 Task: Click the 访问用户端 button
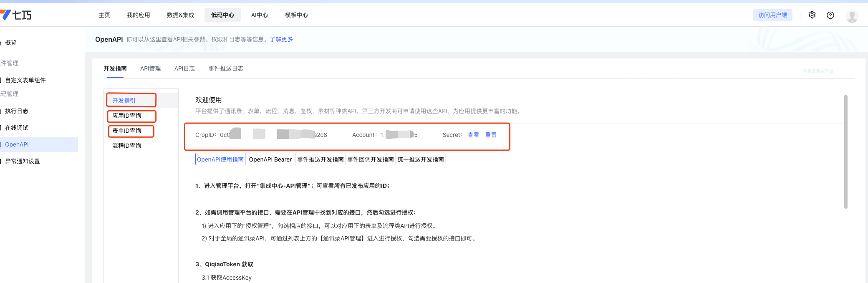point(773,15)
